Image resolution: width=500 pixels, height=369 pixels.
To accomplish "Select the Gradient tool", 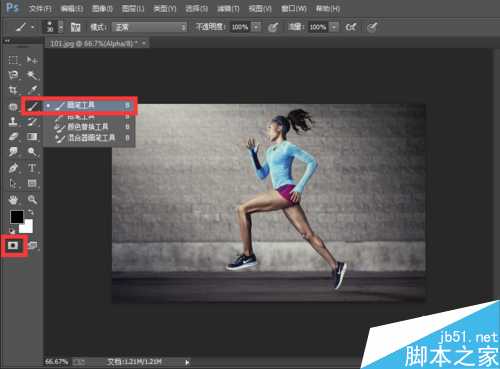I will pos(32,137).
